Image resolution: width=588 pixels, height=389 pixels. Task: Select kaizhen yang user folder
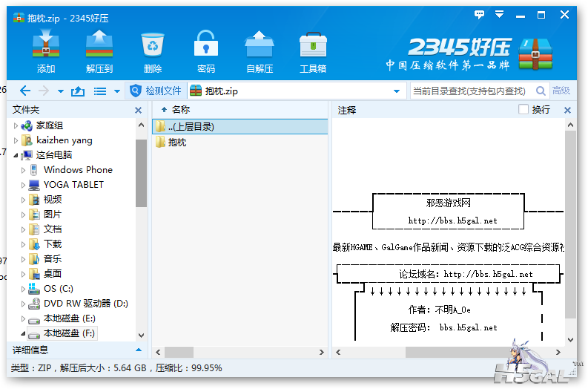pyautogui.click(x=64, y=140)
